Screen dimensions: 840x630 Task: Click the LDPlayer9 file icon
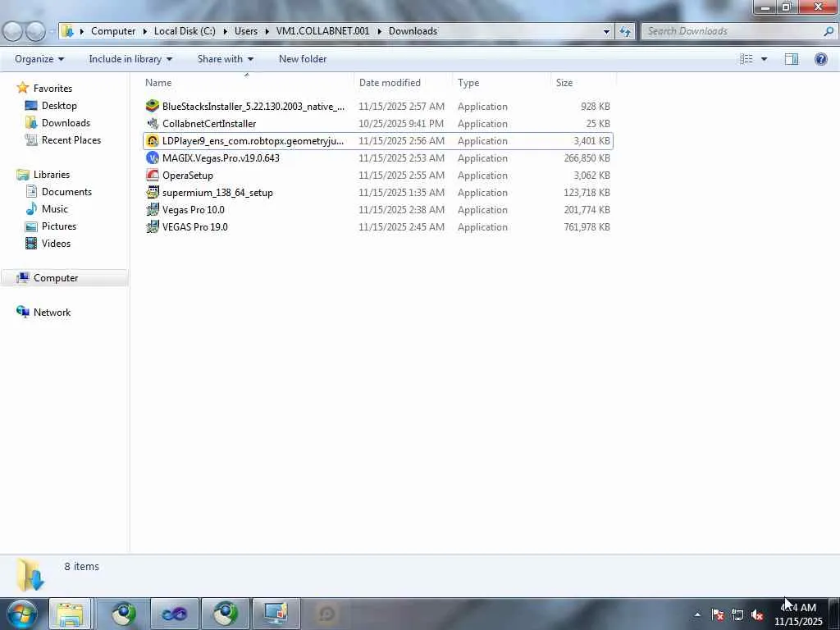click(153, 141)
